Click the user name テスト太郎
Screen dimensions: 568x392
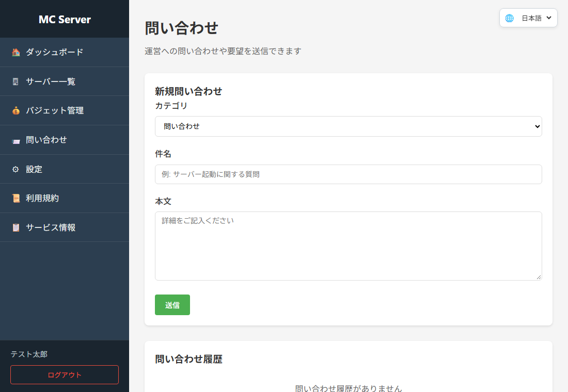point(29,354)
